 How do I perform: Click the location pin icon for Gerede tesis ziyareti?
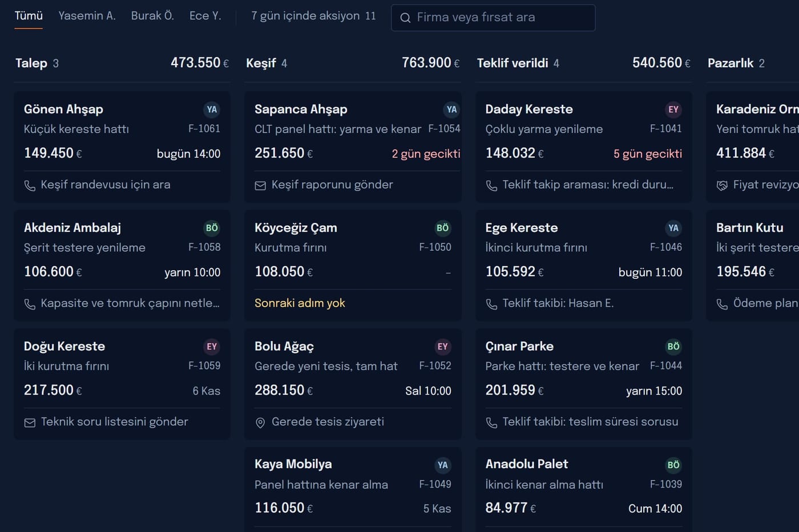tap(260, 423)
